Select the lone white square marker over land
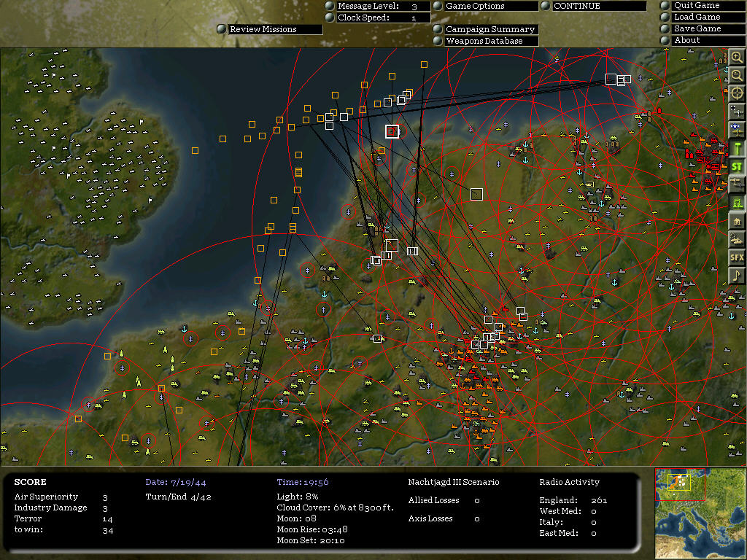Image resolution: width=747 pixels, height=560 pixels. pyautogui.click(x=476, y=194)
